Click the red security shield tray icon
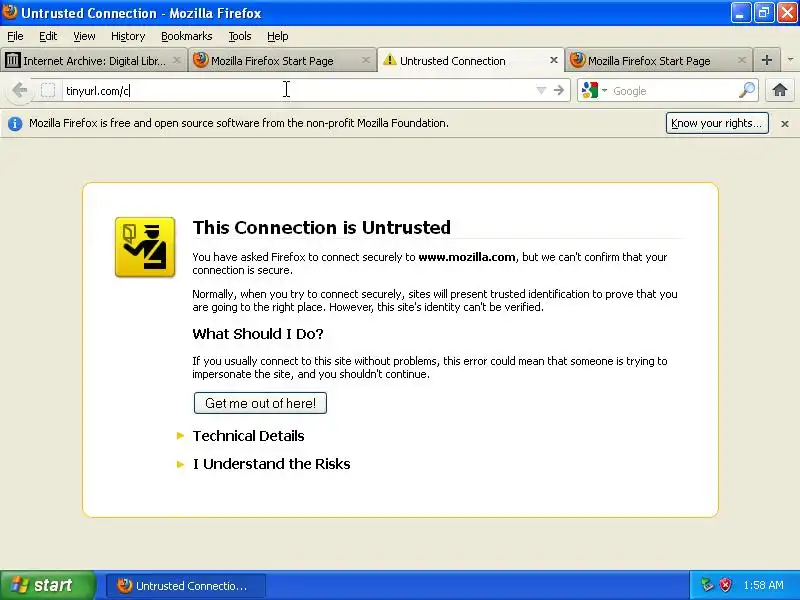This screenshot has height=600, width=800. pyautogui.click(x=726, y=585)
